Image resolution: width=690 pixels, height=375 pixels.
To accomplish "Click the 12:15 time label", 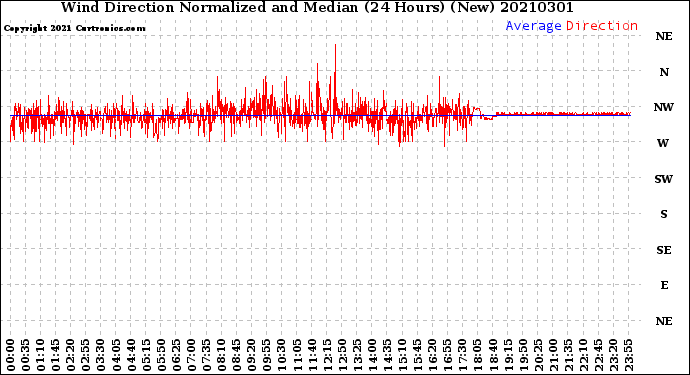I will pyautogui.click(x=327, y=355).
